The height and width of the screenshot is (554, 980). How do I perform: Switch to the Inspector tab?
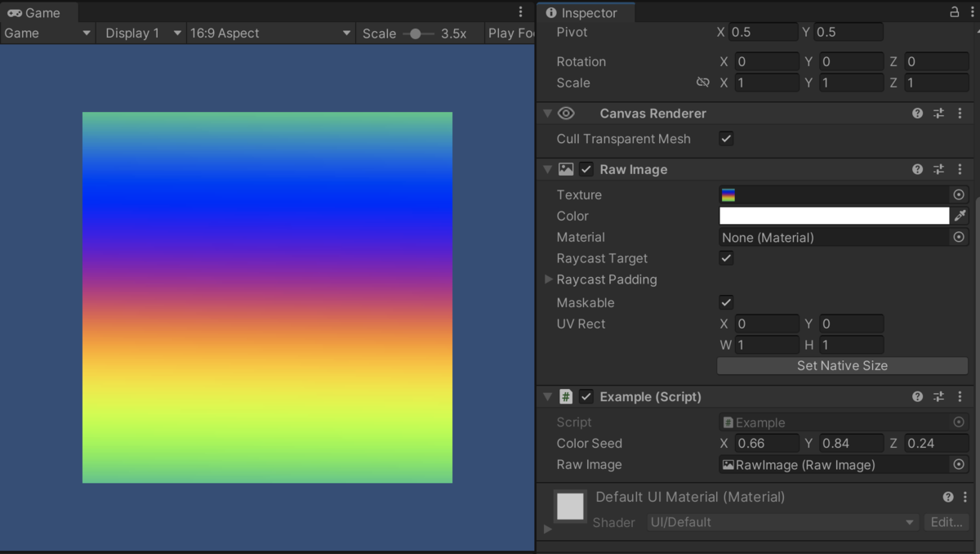(586, 12)
